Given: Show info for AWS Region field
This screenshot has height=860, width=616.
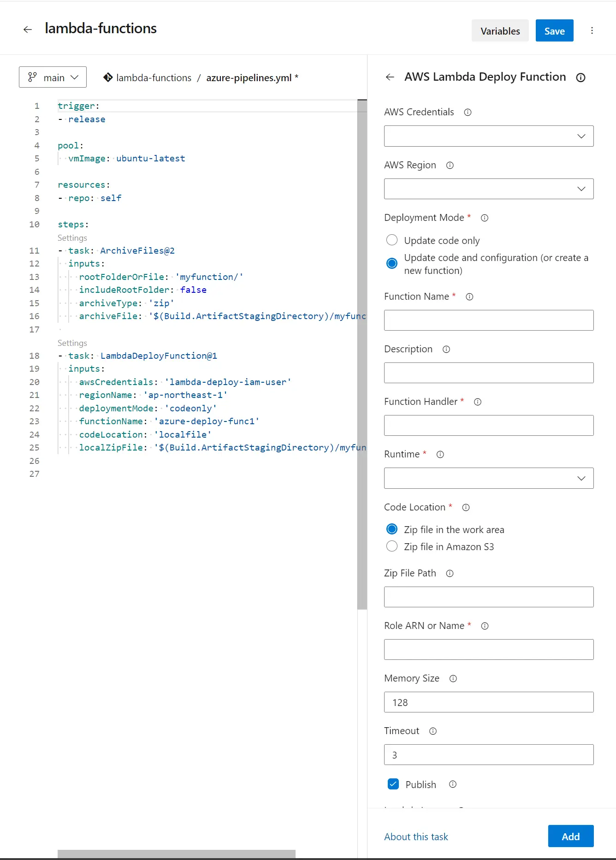Looking at the screenshot, I should click(x=450, y=165).
